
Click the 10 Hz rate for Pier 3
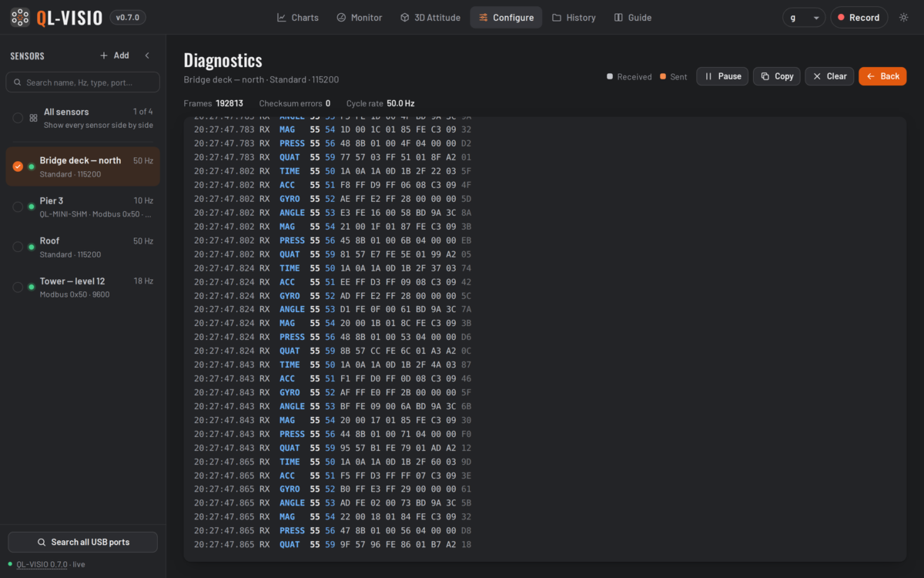(x=143, y=201)
